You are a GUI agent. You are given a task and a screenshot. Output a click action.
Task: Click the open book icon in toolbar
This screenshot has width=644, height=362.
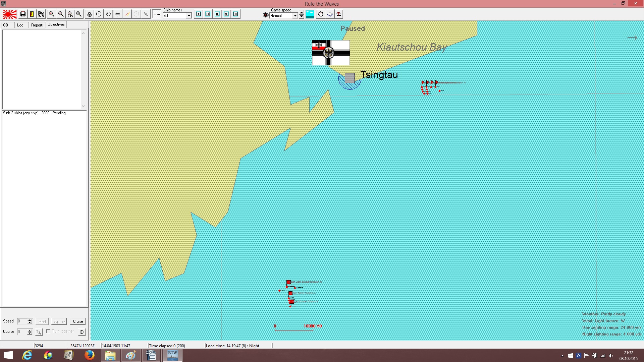click(330, 14)
